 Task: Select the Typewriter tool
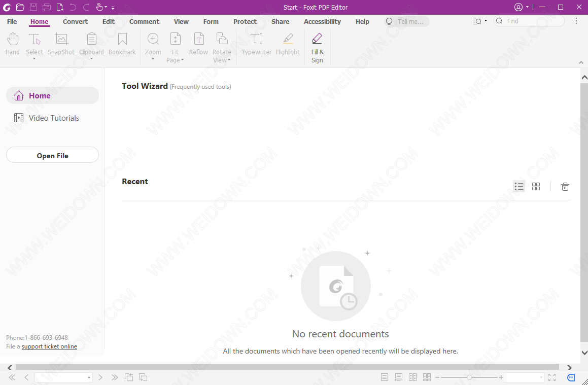point(256,44)
